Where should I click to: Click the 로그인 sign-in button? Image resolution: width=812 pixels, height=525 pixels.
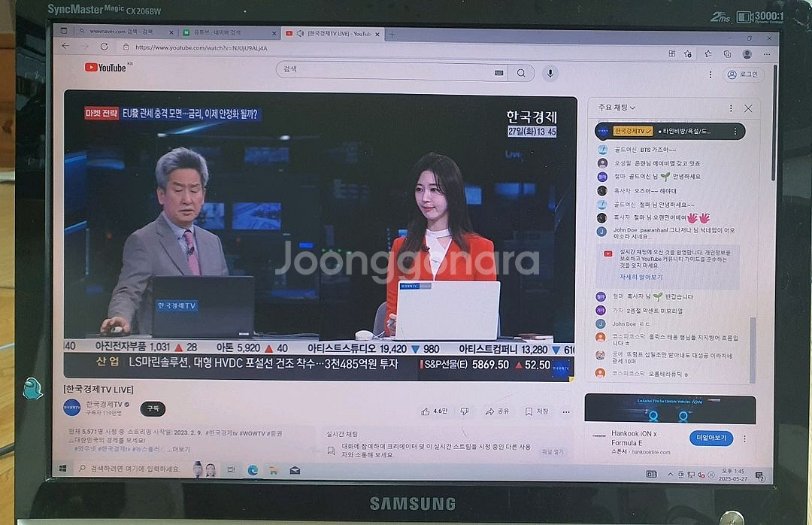[x=743, y=74]
